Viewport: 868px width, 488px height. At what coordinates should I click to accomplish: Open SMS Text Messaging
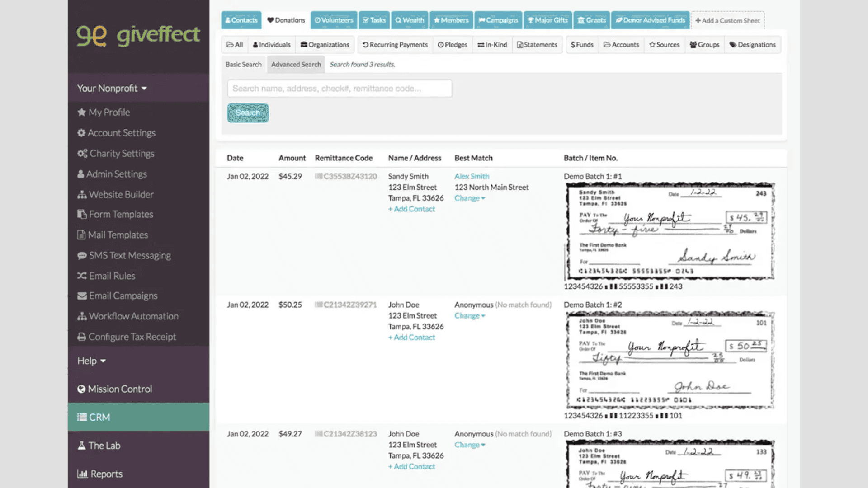pos(124,255)
